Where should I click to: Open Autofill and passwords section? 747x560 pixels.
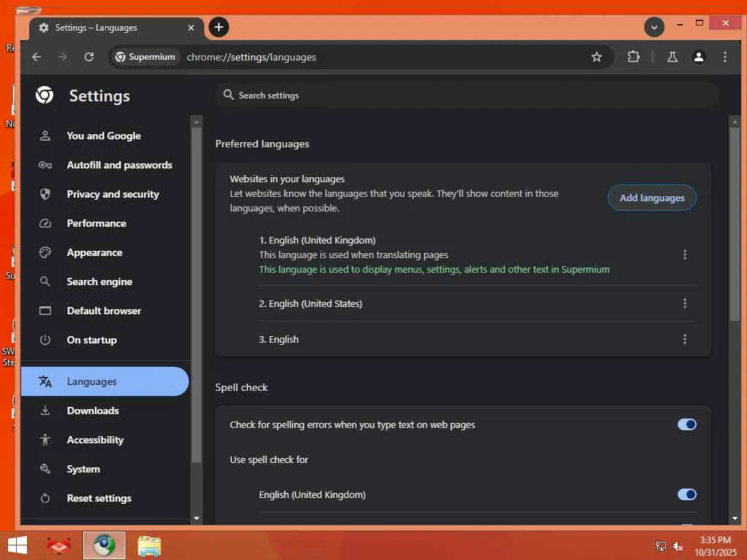coord(119,165)
